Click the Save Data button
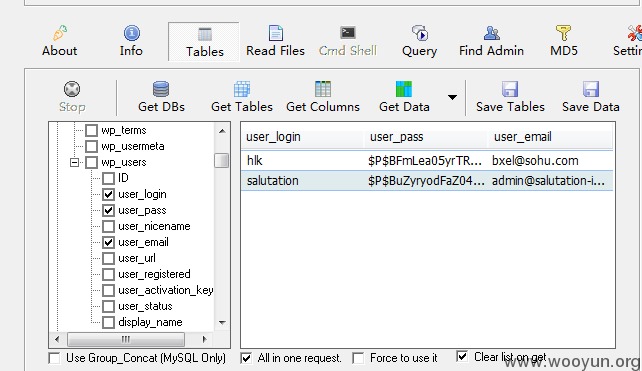The width and height of the screenshot is (642, 371). [590, 97]
